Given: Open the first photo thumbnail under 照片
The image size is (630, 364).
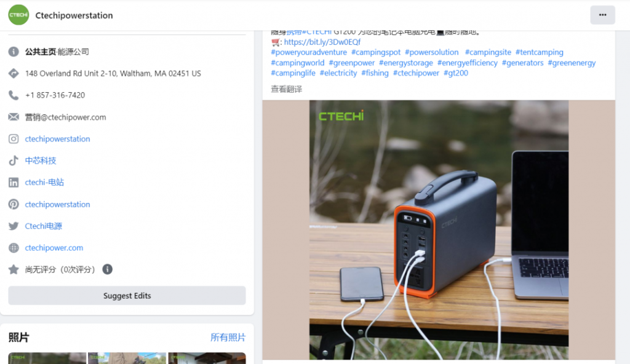Looking at the screenshot, I should tap(47, 358).
